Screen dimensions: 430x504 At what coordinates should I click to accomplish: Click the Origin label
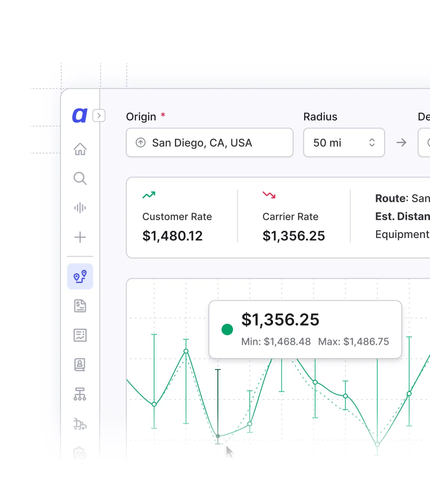click(x=141, y=117)
